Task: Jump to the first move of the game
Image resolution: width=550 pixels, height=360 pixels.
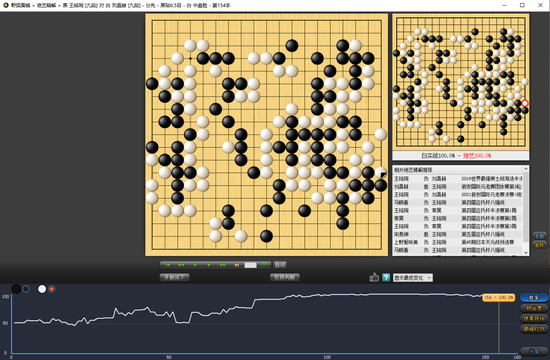Action: (x=168, y=265)
